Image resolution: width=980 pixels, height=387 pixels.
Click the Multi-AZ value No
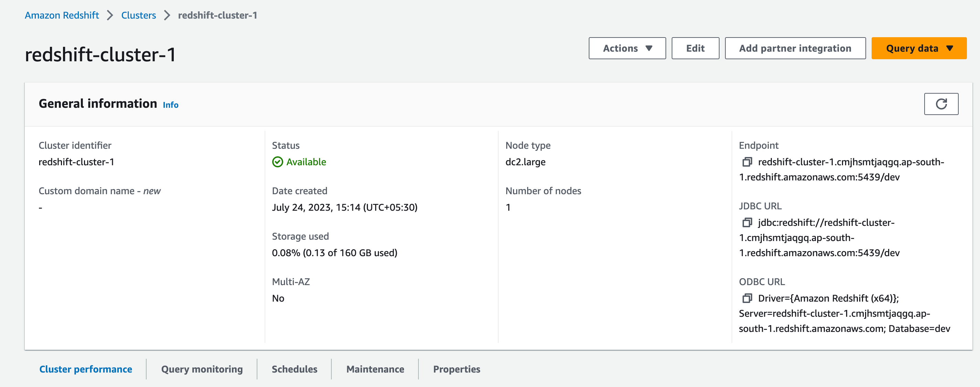click(278, 298)
